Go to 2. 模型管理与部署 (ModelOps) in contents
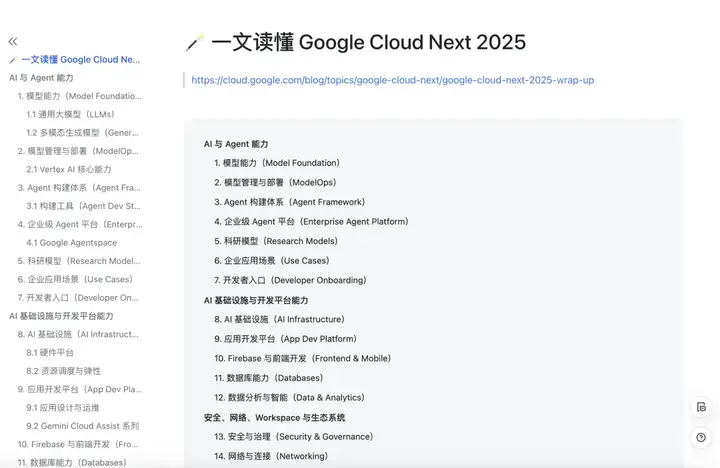720x468 pixels. [275, 182]
